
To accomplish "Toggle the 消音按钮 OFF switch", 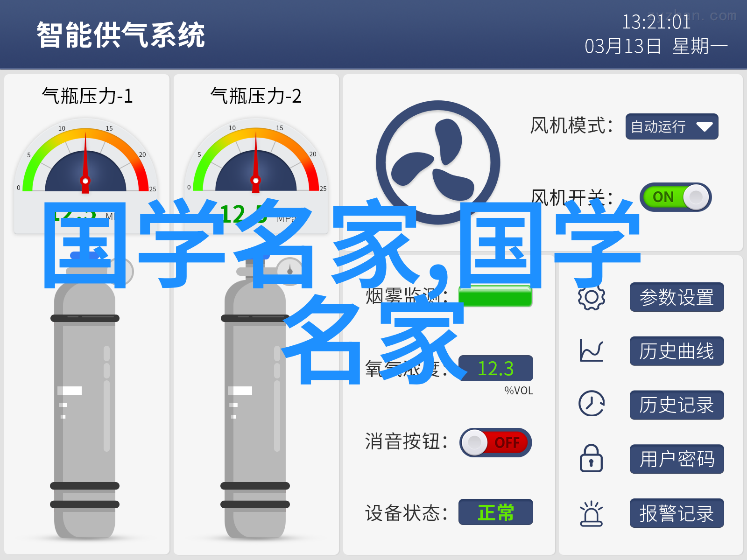I will click(x=496, y=442).
